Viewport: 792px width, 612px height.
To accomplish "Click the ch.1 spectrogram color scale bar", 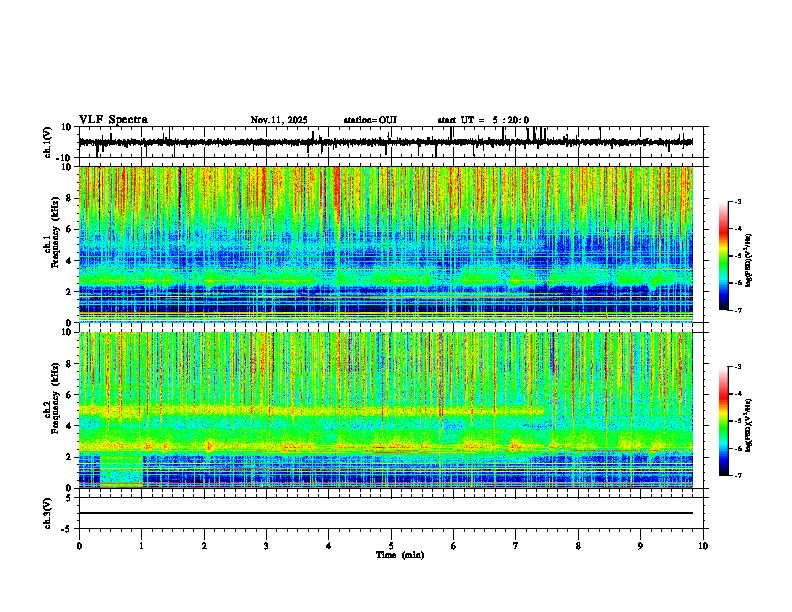I will 724,256.
